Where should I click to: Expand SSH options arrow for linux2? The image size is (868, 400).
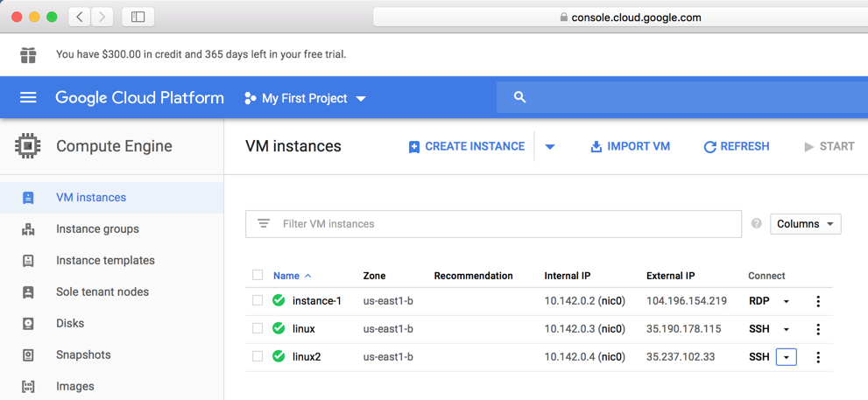pyautogui.click(x=787, y=357)
